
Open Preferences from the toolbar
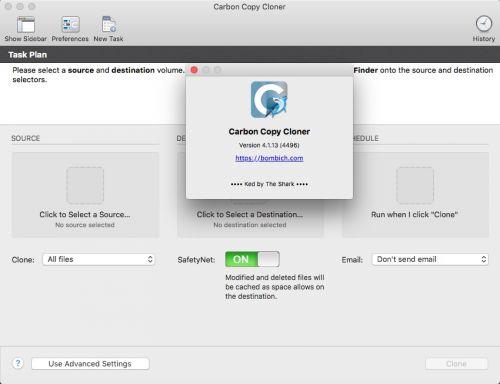tap(70, 25)
